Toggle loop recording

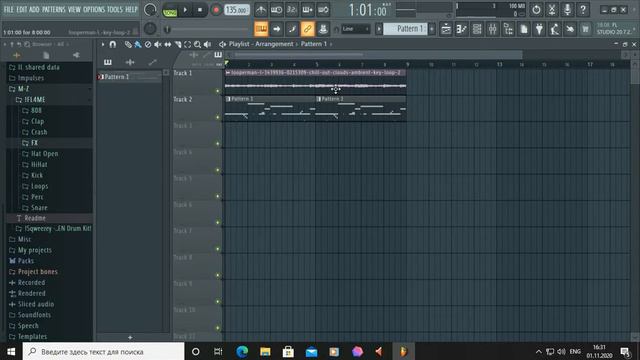click(323, 10)
